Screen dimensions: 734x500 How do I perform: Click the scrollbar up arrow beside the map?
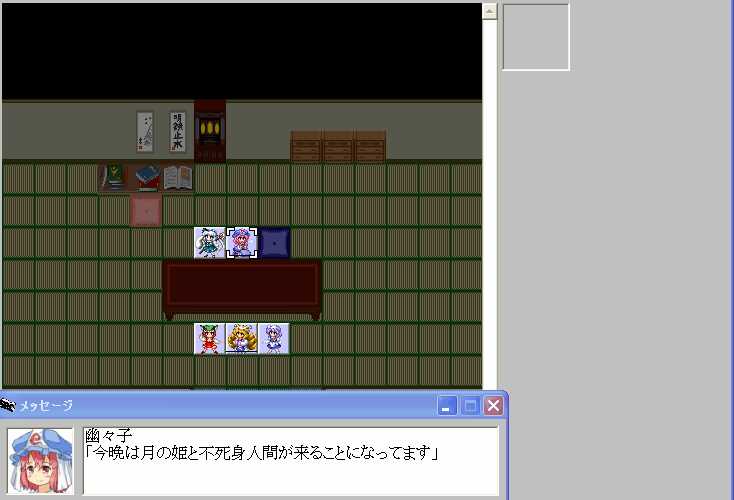[489, 11]
